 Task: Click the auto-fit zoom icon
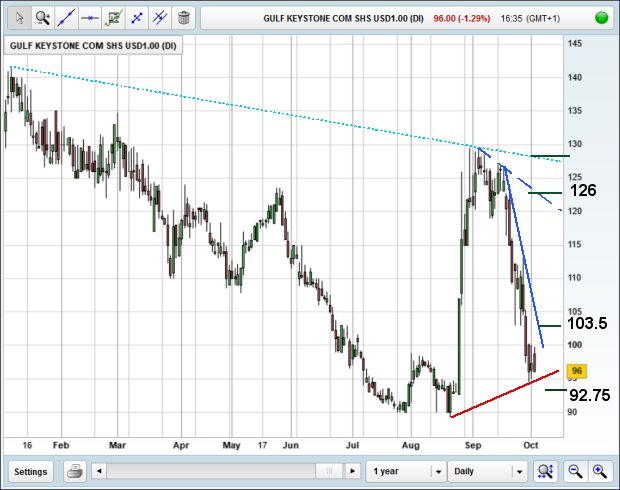pyautogui.click(x=546, y=471)
